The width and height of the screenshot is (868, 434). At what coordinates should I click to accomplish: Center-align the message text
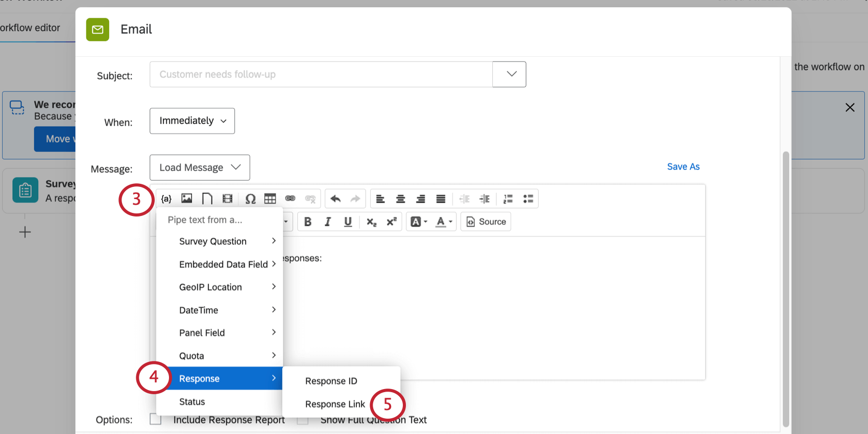coord(401,199)
